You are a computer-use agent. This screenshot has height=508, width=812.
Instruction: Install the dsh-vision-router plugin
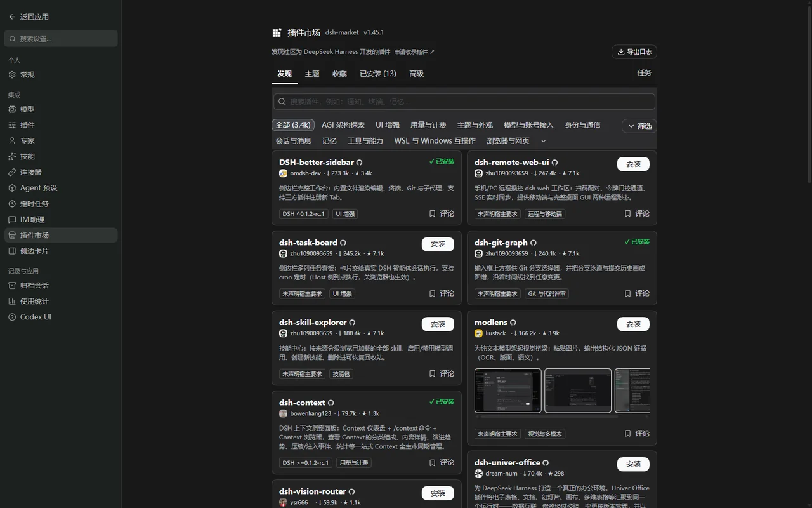click(x=438, y=493)
